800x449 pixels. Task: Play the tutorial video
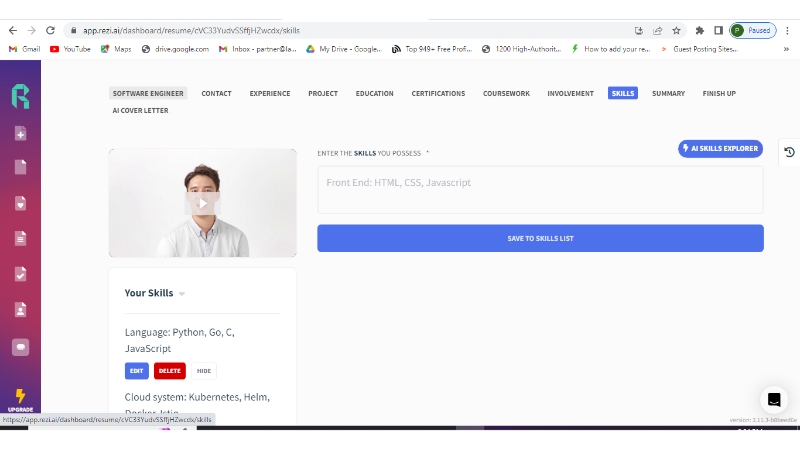click(202, 203)
